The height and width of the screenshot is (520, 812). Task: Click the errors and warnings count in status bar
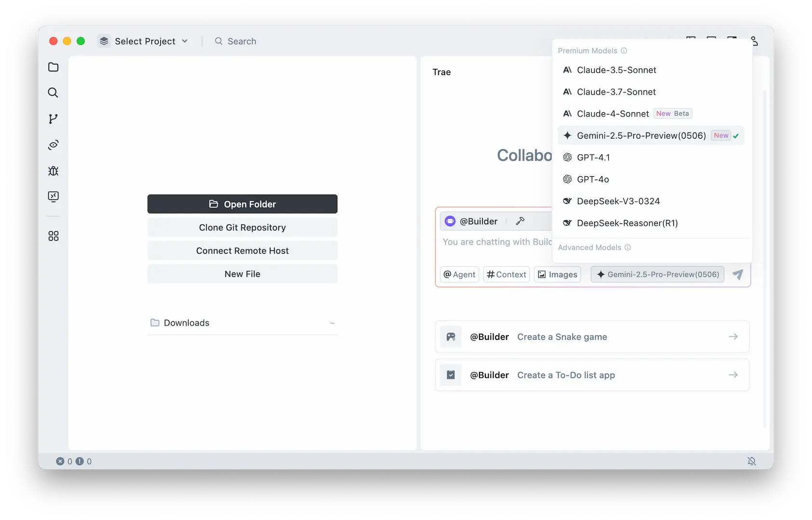[74, 461]
